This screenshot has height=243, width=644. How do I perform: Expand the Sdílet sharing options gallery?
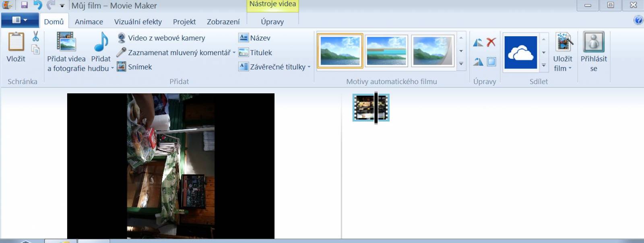click(544, 65)
